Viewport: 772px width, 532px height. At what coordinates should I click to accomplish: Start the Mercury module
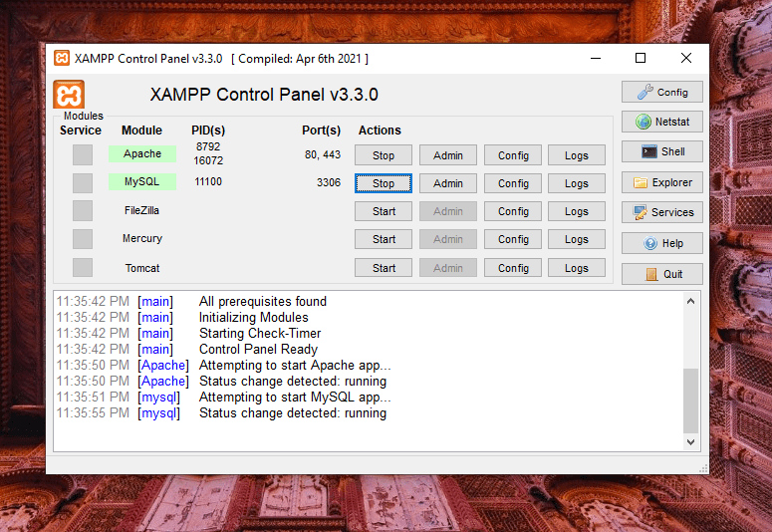pyautogui.click(x=384, y=239)
